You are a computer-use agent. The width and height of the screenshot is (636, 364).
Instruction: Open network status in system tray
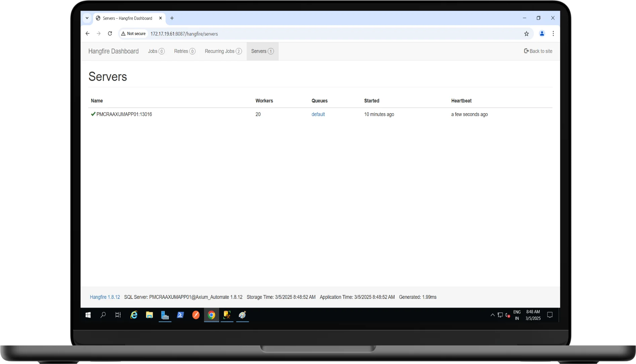point(500,315)
